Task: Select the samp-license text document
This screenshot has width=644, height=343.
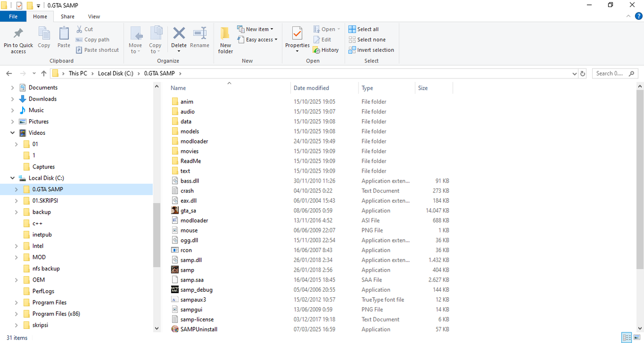Action: pos(197,319)
